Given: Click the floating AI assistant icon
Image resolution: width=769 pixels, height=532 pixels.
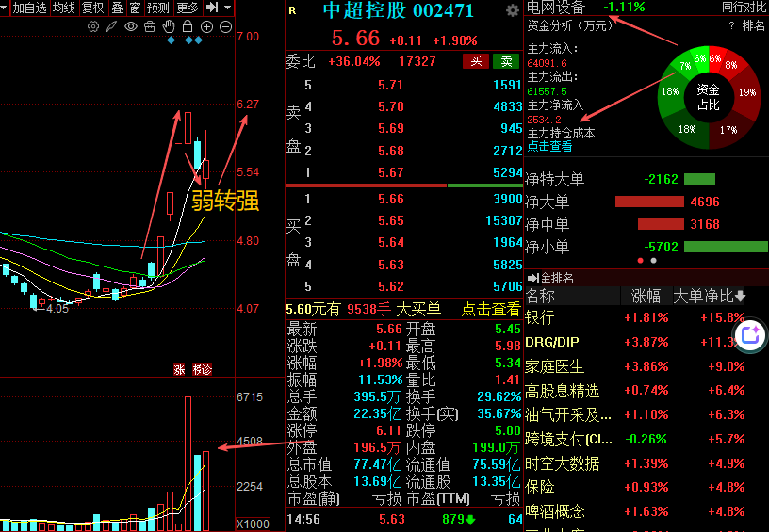Looking at the screenshot, I should point(751,335).
